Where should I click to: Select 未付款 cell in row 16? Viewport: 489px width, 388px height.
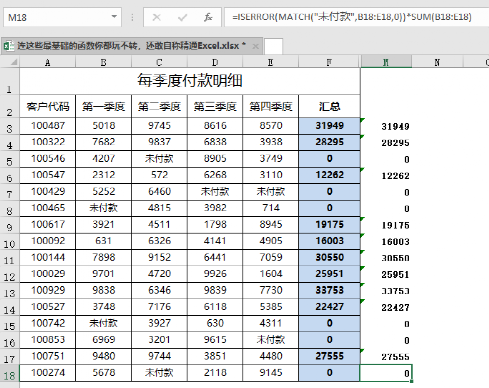[x=271, y=340]
